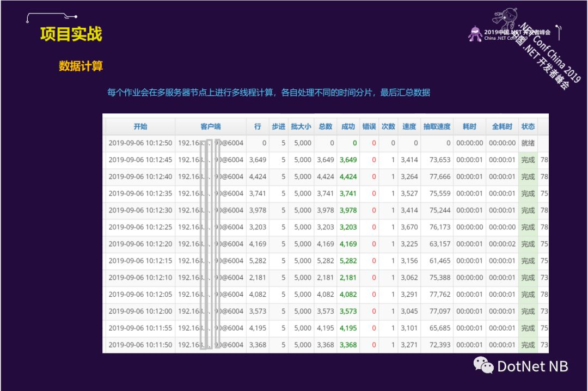Viewport: 588px width, 391px height.
Task: Click the 批大小 column header
Action: [x=301, y=126]
